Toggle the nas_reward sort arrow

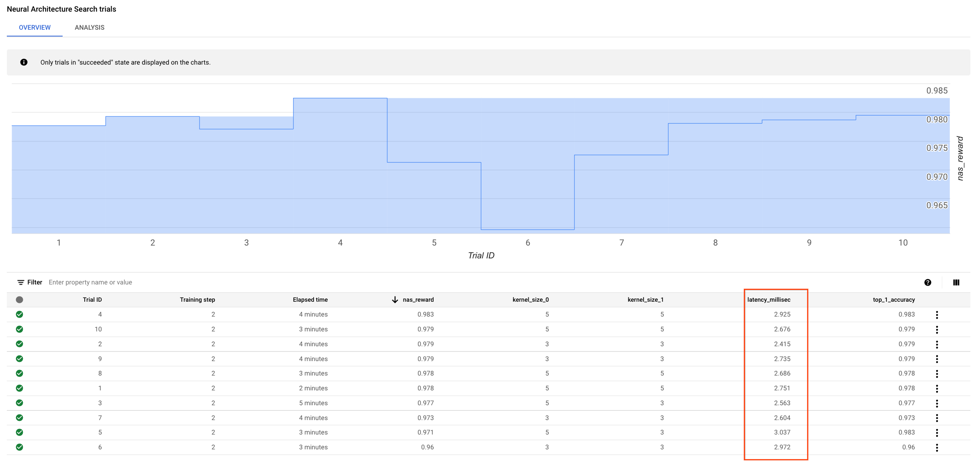pos(395,300)
